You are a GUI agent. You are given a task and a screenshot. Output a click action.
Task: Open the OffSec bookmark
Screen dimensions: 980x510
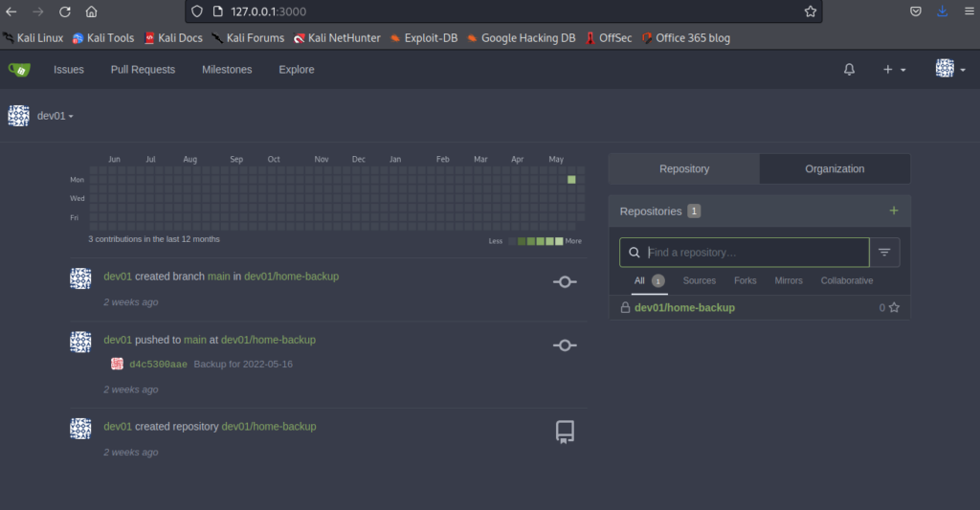point(609,38)
